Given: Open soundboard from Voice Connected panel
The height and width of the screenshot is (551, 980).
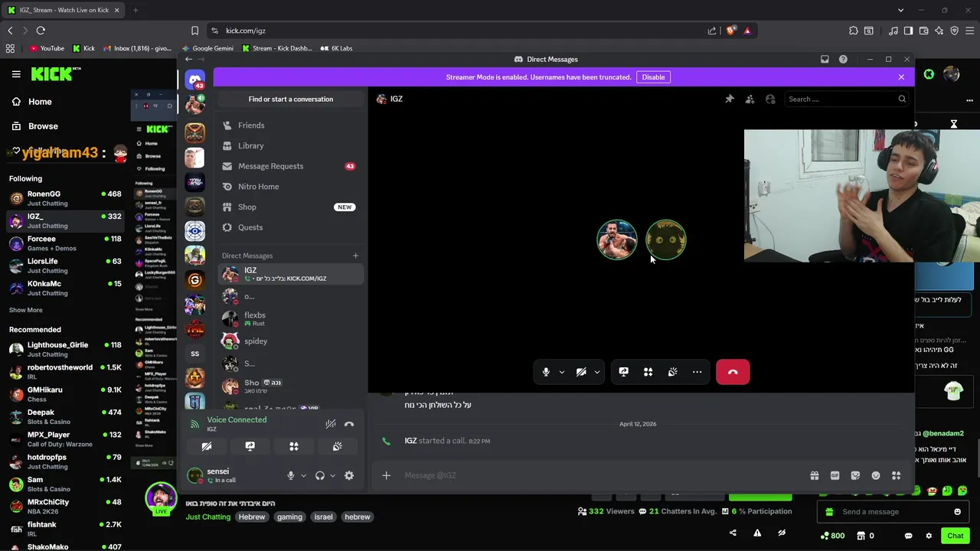Looking at the screenshot, I should click(x=337, y=446).
